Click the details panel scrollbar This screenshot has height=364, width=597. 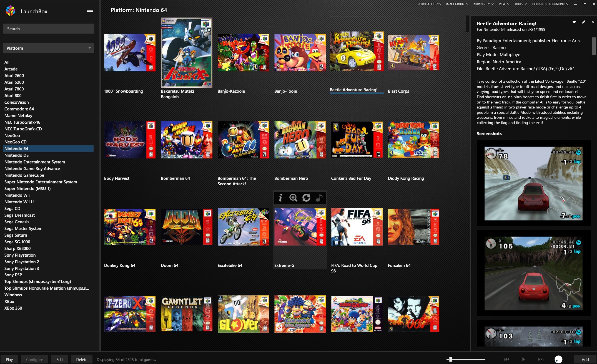click(594, 46)
